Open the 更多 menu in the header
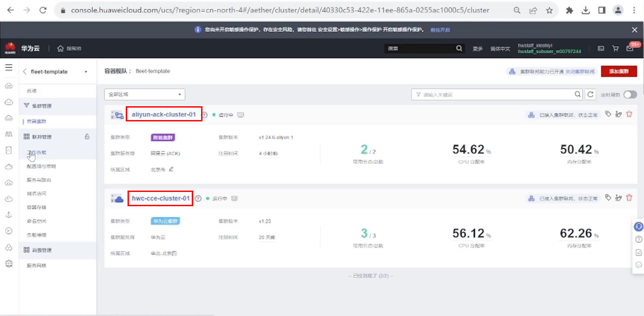The height and width of the screenshot is (316, 644). click(478, 49)
